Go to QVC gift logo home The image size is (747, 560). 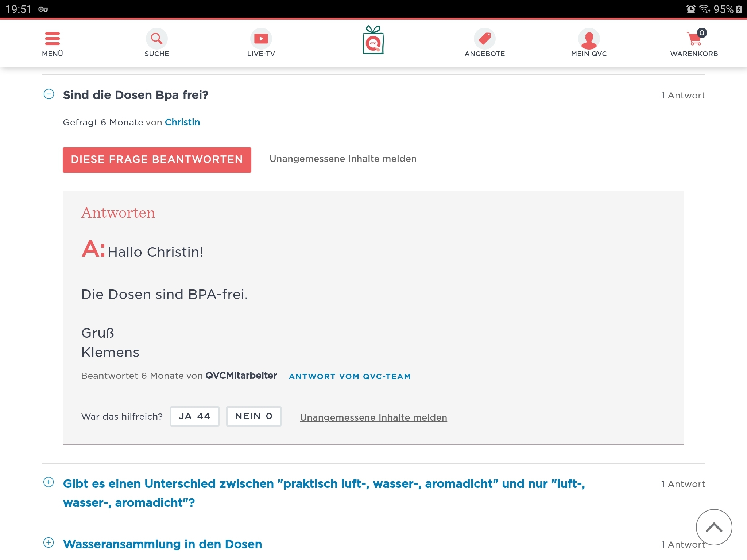(x=373, y=40)
